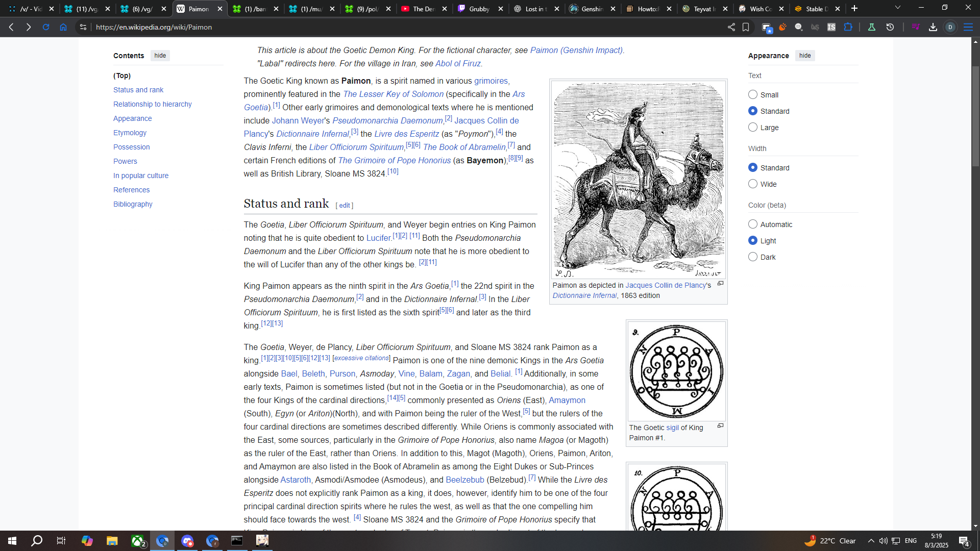Open the tab list dropdown chevron
This screenshot has width=980, height=551.
point(898,8)
